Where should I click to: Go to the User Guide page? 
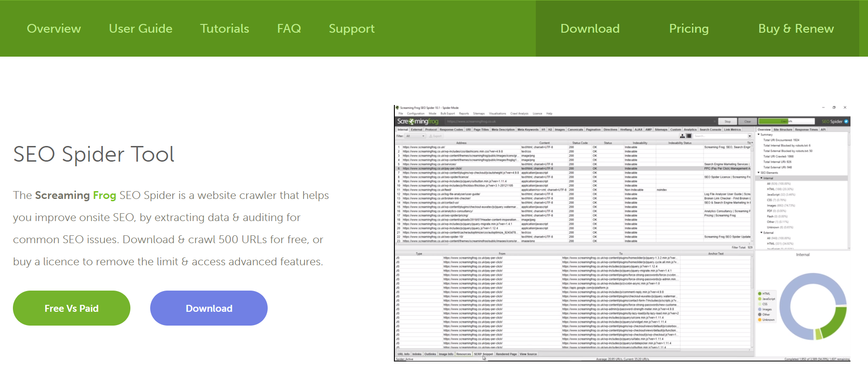(141, 29)
